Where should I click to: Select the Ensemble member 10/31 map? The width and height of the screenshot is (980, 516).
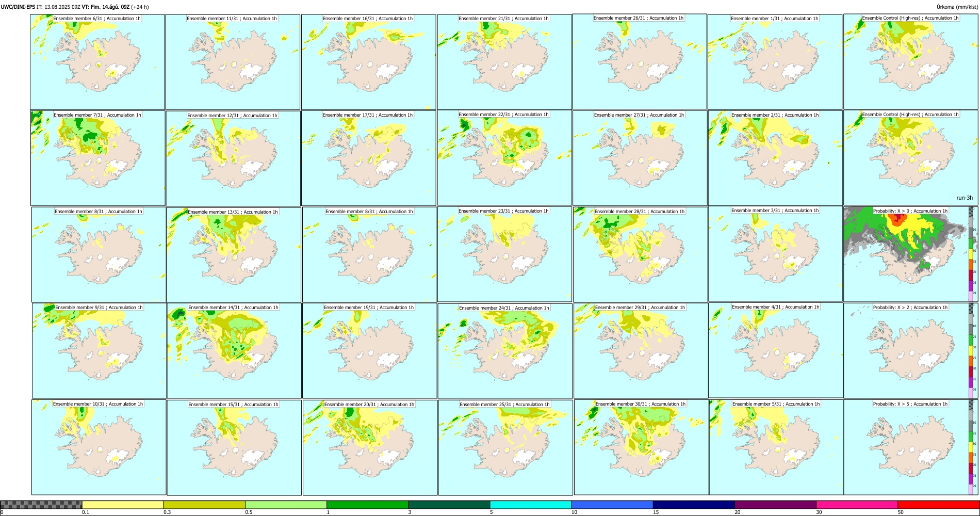(99, 447)
